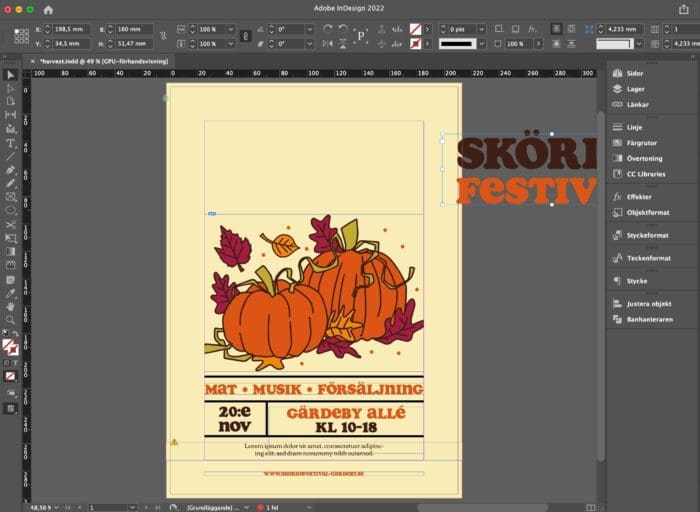The image size is (700, 512).
Task: Flip horizontal icon in control bar
Action: [x=327, y=44]
